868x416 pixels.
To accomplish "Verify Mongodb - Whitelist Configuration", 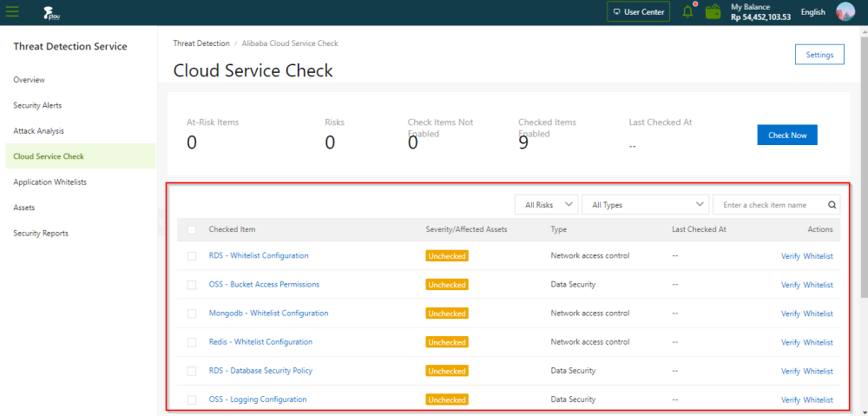I will click(791, 314).
